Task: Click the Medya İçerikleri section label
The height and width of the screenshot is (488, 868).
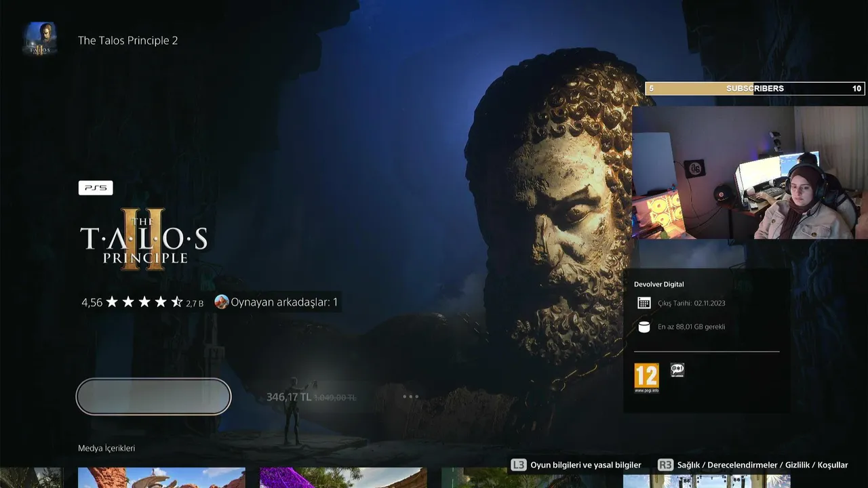Action: pyautogui.click(x=106, y=448)
